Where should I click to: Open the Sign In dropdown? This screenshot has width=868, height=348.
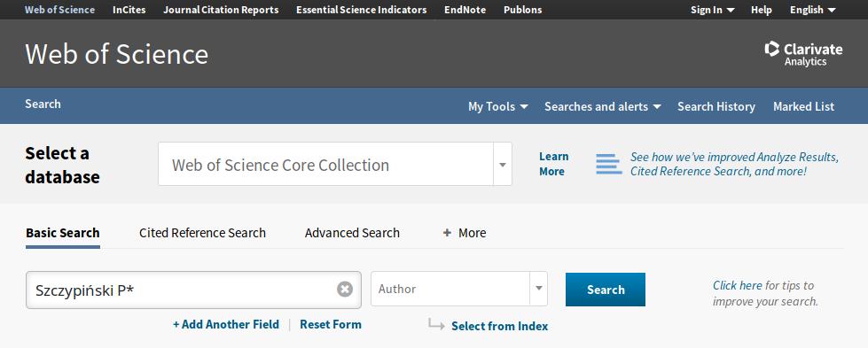(x=713, y=10)
